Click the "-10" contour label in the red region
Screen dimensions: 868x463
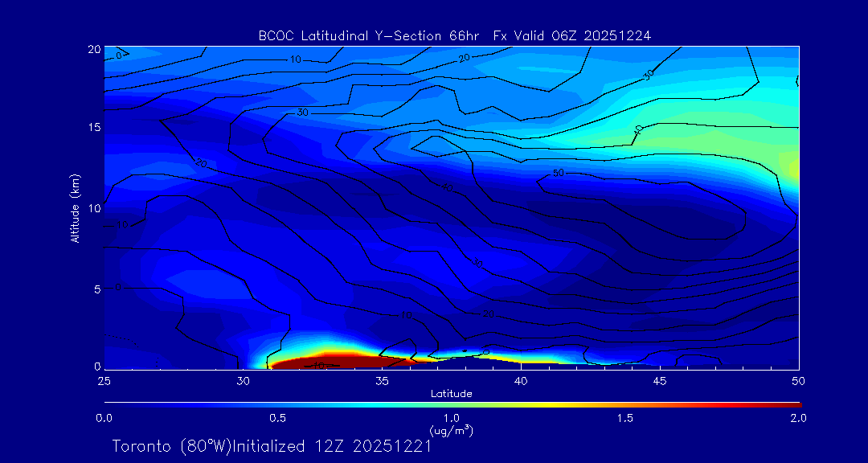point(317,366)
